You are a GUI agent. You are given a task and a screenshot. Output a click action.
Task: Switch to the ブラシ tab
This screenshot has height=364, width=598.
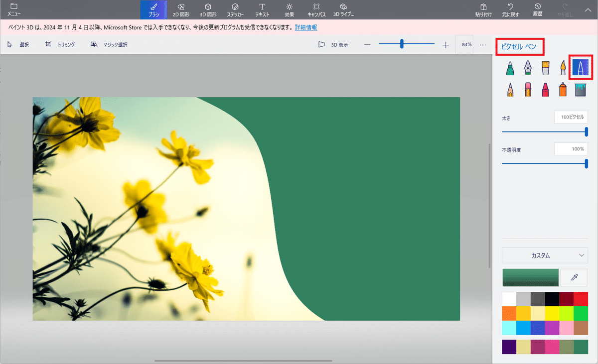[x=154, y=9]
